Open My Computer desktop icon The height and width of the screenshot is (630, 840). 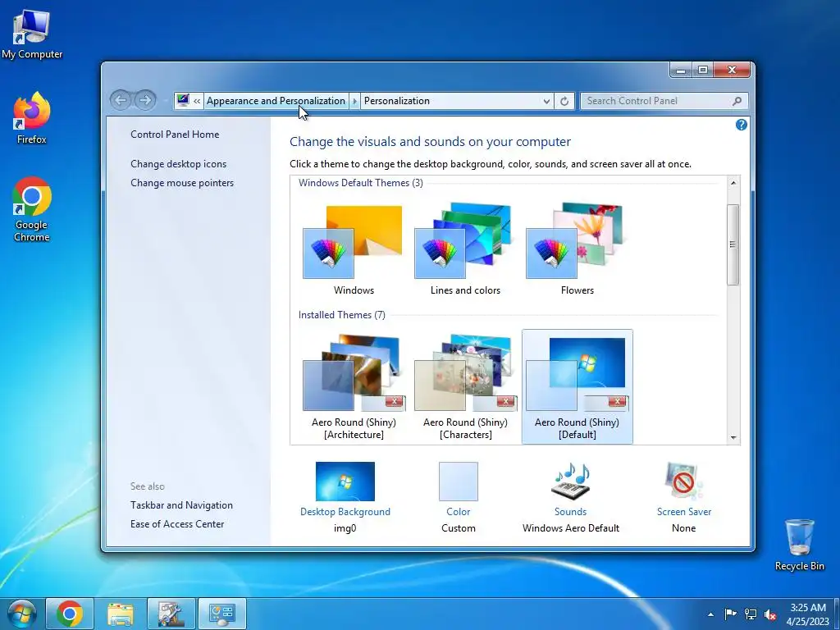[32, 34]
